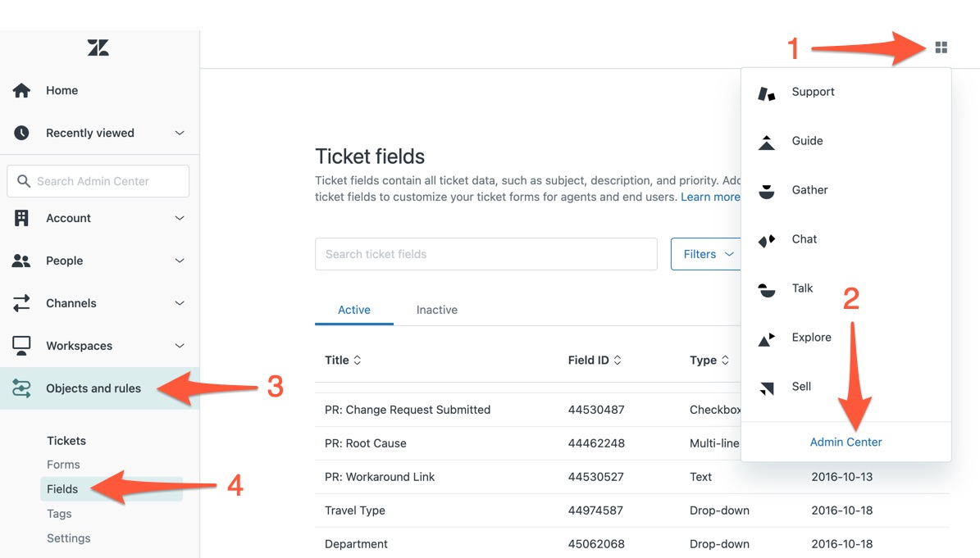
Task: Click the Zendesk logo icon
Action: point(98,48)
